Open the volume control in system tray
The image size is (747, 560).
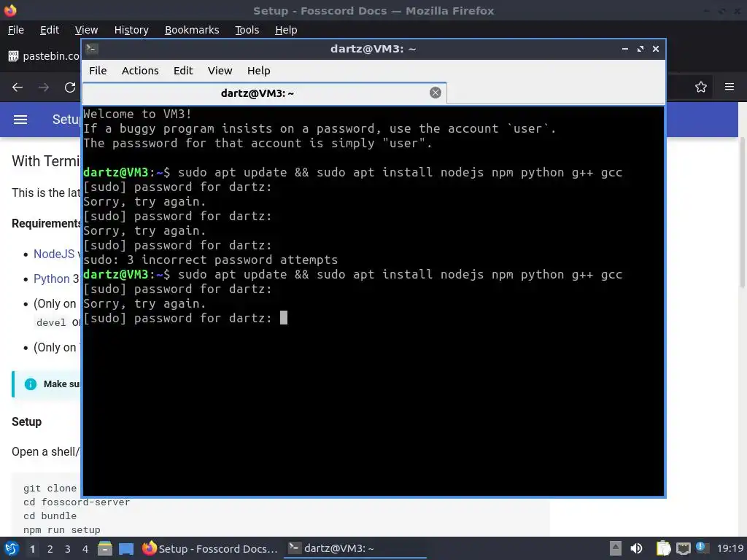click(x=636, y=548)
